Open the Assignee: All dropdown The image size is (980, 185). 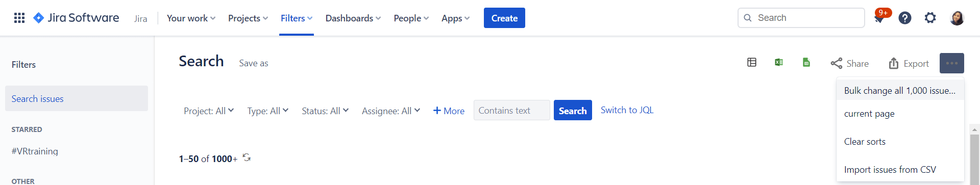[391, 111]
